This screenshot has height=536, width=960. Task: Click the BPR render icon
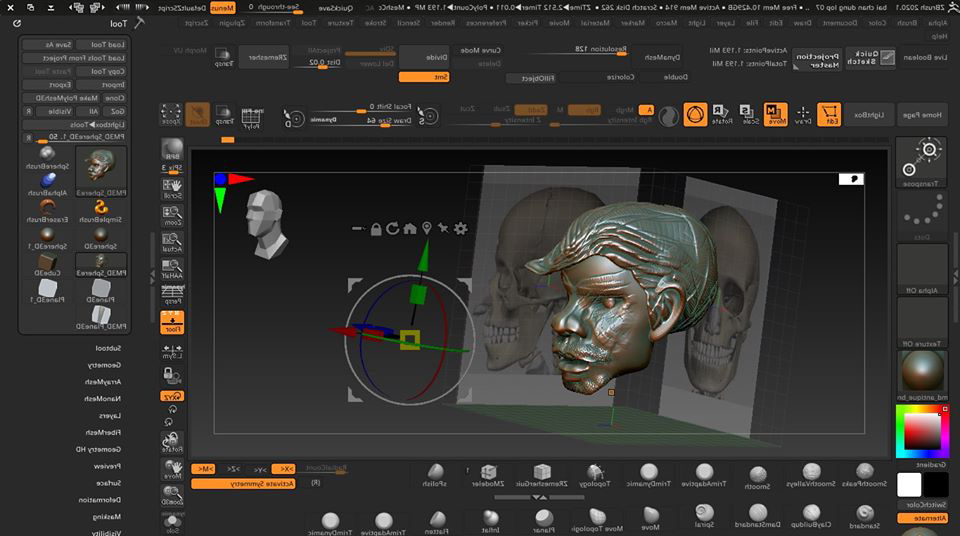pyautogui.click(x=172, y=149)
